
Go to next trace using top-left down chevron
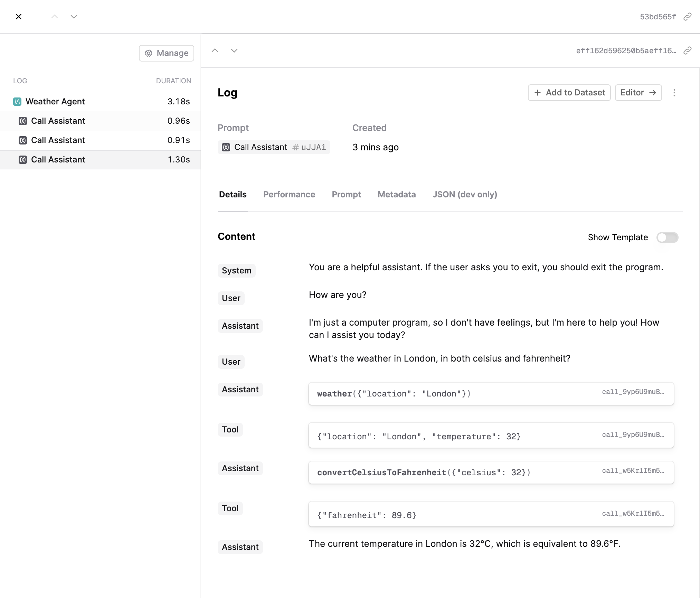point(74,17)
